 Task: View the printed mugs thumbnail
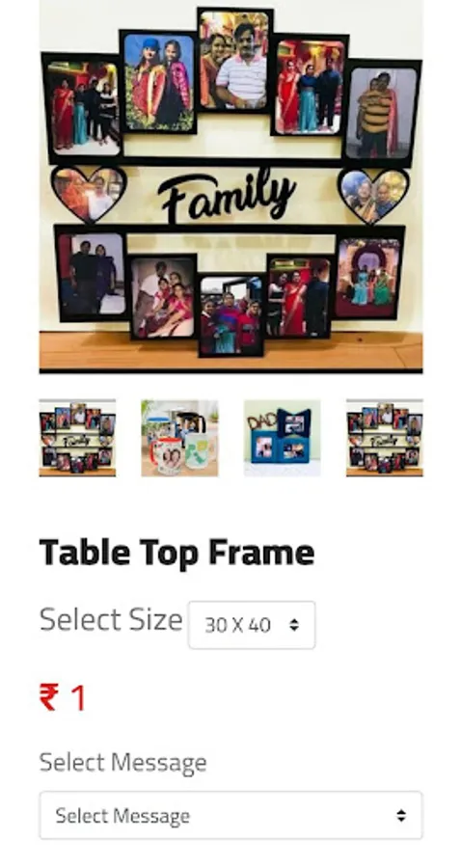(179, 437)
